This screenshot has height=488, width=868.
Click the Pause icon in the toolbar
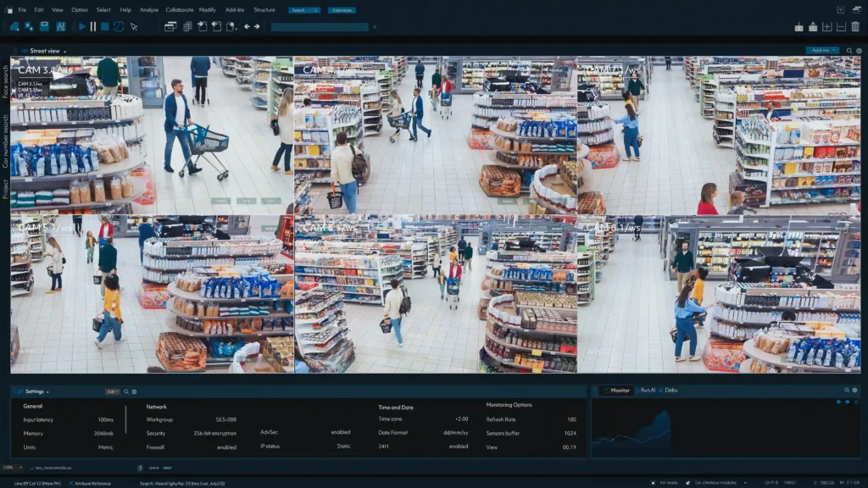[x=93, y=26]
